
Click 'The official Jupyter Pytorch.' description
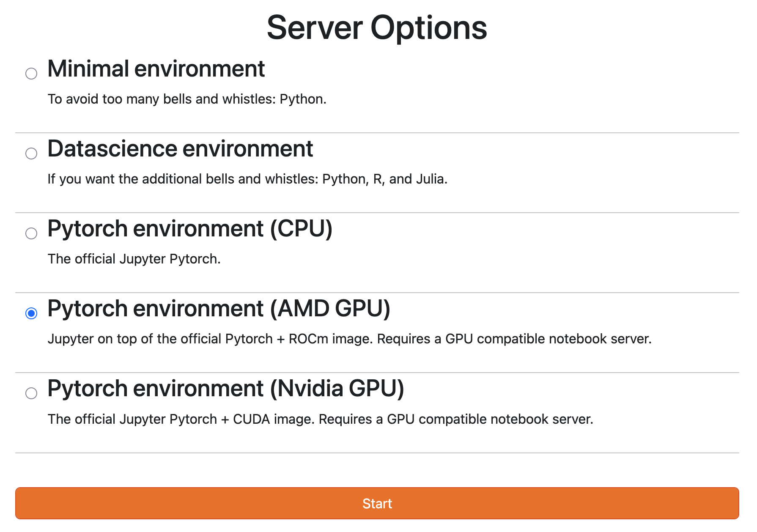(x=134, y=259)
